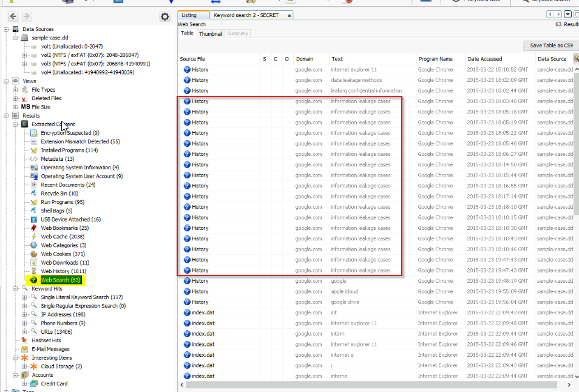Expand the URLs (13406) node
The height and width of the screenshot is (392, 579).
[x=24, y=332]
